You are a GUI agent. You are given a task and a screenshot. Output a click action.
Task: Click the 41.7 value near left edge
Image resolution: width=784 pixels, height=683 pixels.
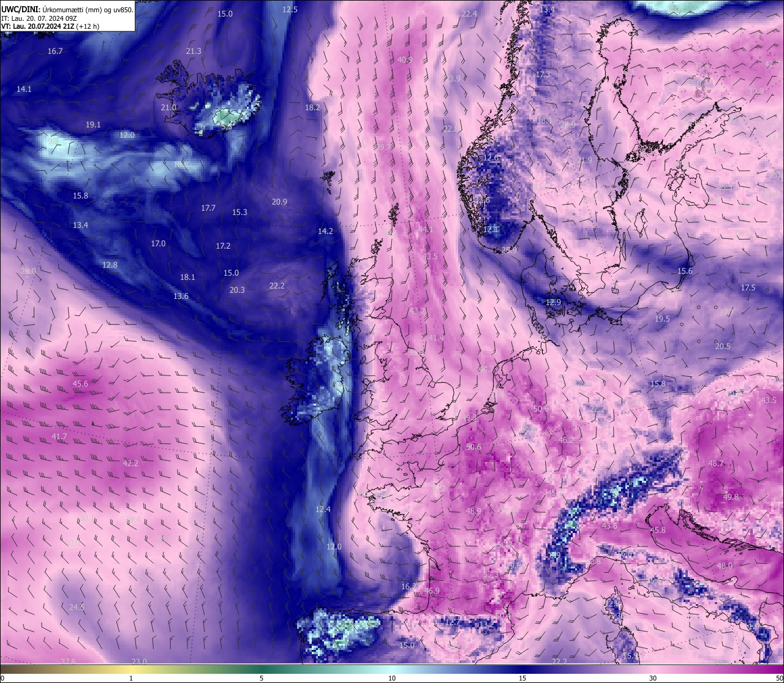coord(59,436)
